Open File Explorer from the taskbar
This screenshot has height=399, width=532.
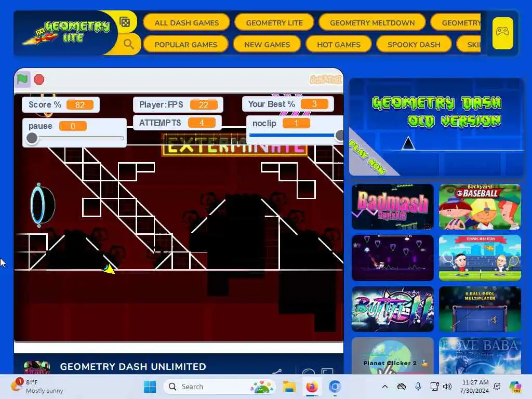289,387
